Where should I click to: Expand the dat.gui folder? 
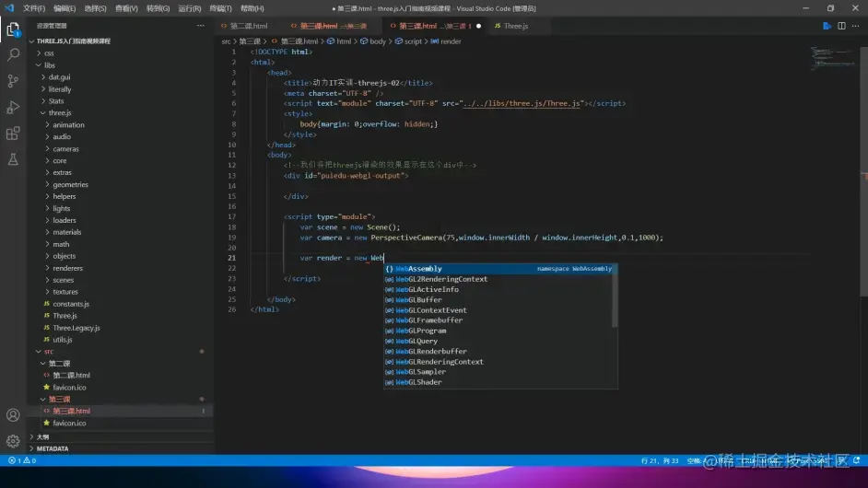point(59,77)
